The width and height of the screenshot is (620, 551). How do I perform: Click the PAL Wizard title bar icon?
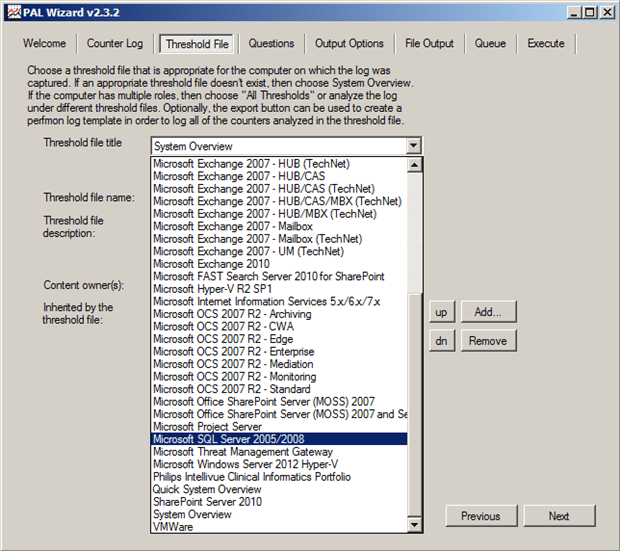[x=14, y=12]
